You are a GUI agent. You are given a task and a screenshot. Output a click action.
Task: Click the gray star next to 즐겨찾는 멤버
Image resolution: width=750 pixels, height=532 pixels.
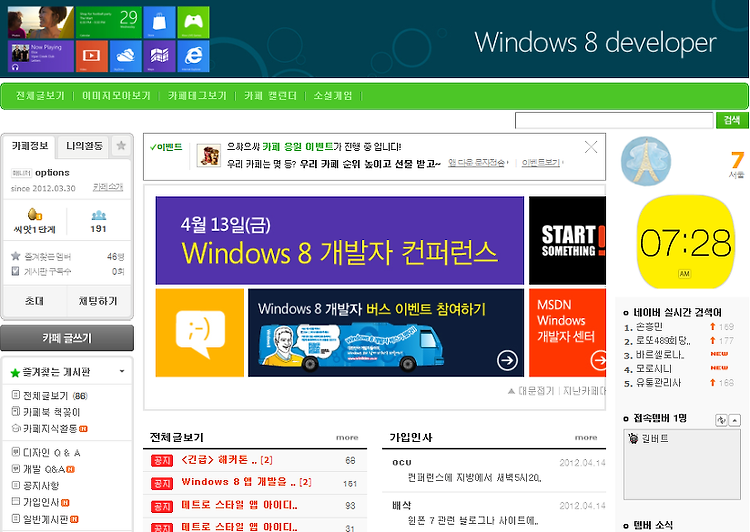coord(15,256)
